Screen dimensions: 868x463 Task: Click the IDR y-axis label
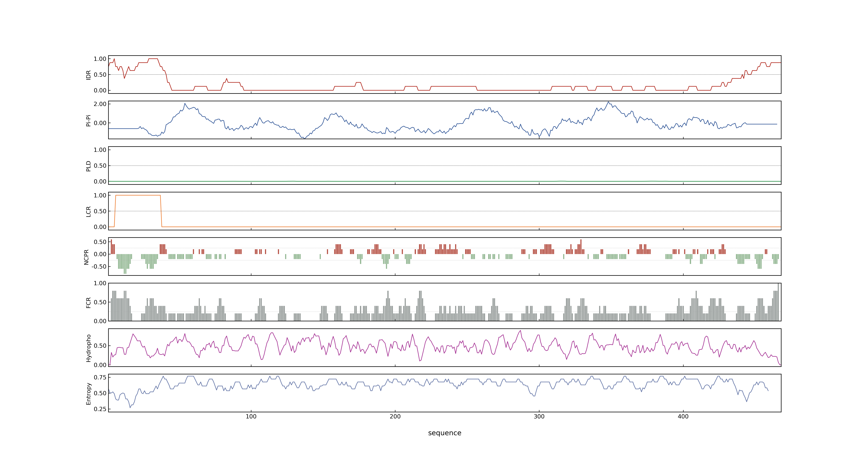click(x=88, y=75)
